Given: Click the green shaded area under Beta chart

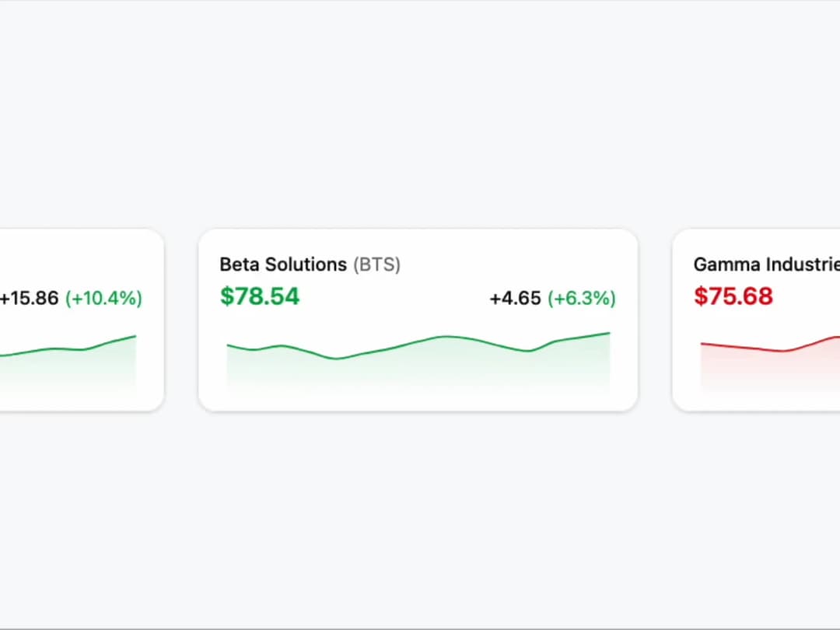Looking at the screenshot, I should tap(418, 373).
